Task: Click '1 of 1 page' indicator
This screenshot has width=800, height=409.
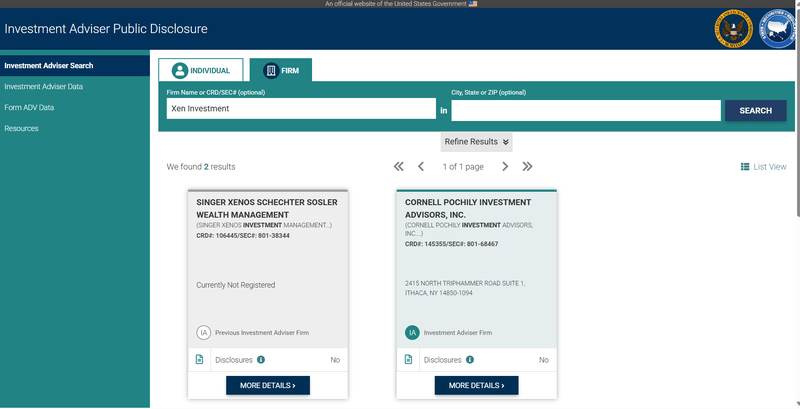Action: (463, 167)
